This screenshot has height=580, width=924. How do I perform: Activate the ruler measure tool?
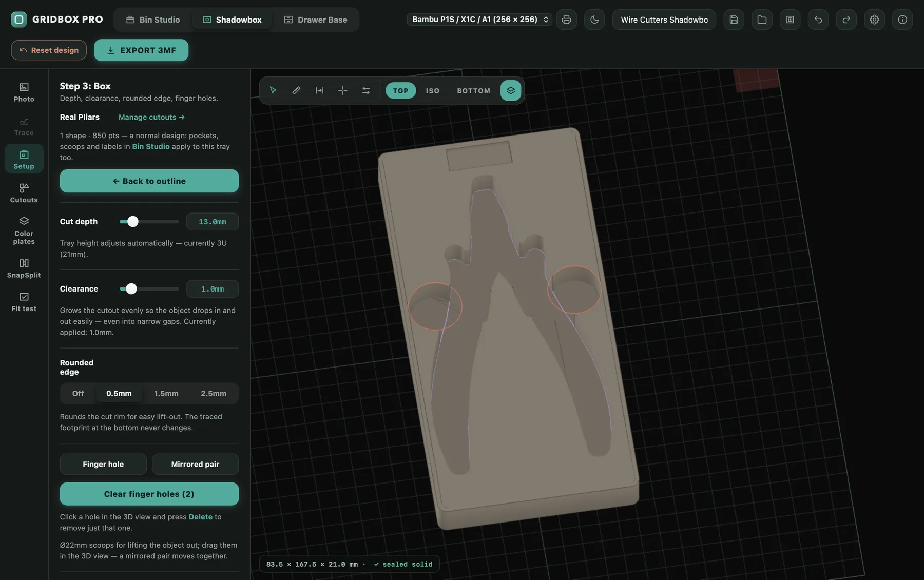[x=296, y=90]
